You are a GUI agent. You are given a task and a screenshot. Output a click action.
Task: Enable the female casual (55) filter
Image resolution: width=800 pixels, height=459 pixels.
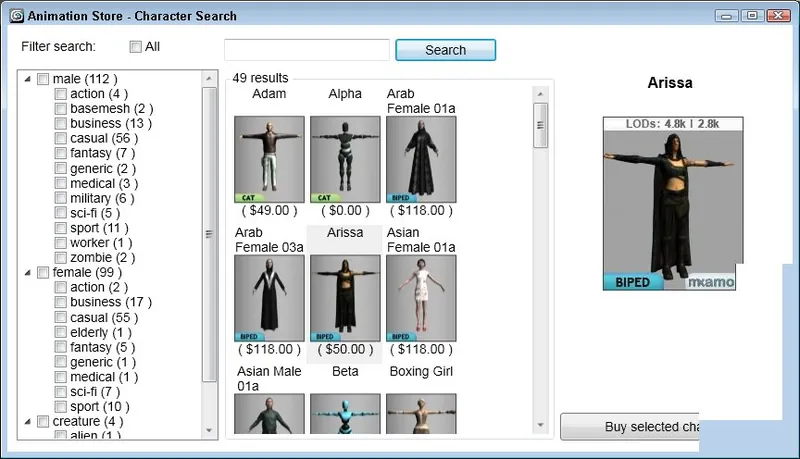pos(61,317)
